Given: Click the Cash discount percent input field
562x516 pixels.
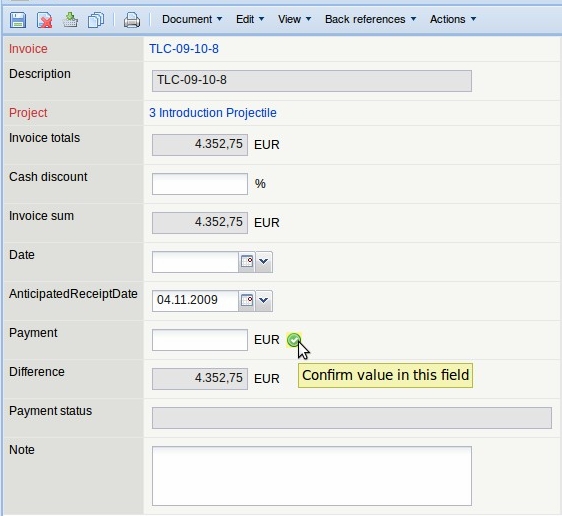Looking at the screenshot, I should (x=200, y=184).
